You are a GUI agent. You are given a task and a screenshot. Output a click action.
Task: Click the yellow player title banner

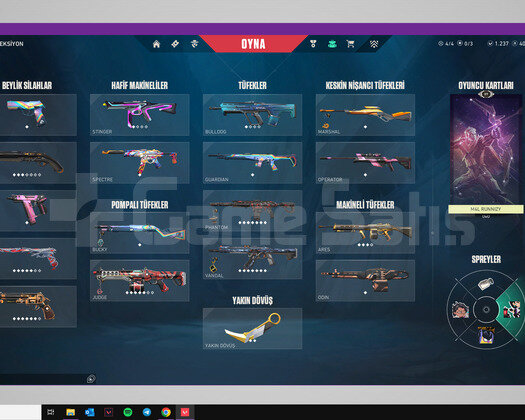pos(486,209)
